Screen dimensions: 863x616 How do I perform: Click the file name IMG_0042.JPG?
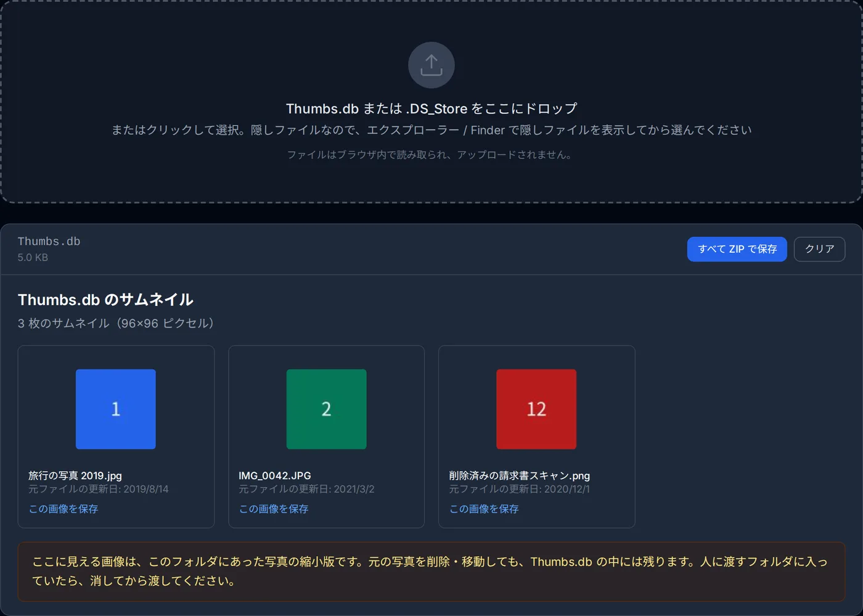(x=275, y=475)
